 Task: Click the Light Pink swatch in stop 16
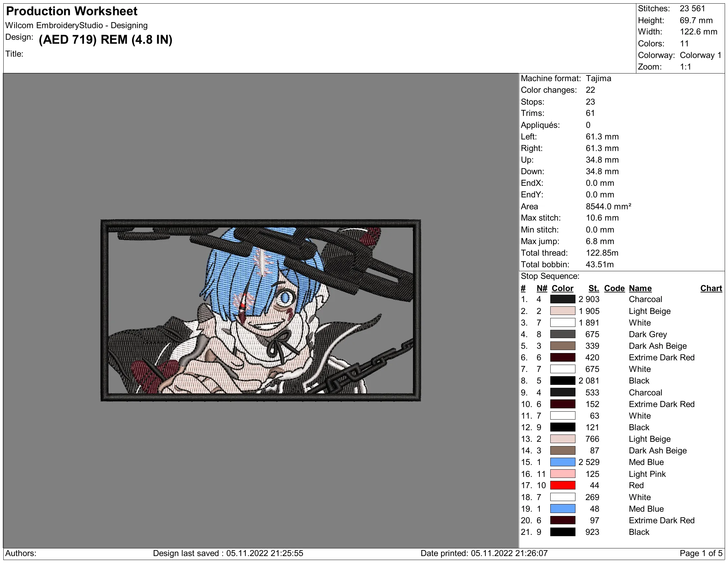coord(563,474)
